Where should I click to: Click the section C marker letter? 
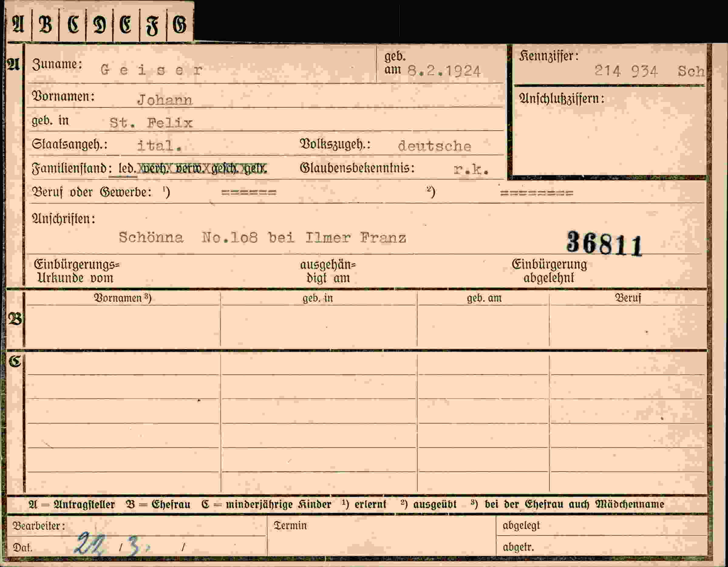point(15,362)
